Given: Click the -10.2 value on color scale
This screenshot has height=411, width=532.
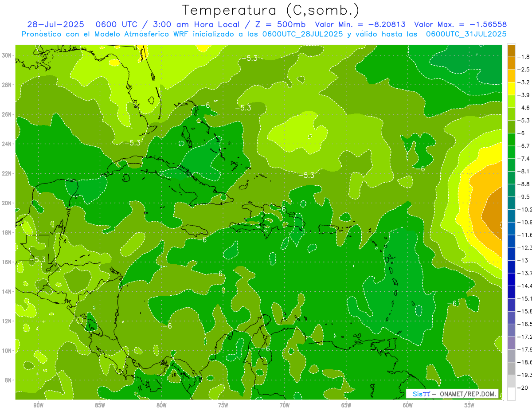Looking at the screenshot, I should tap(524, 209).
